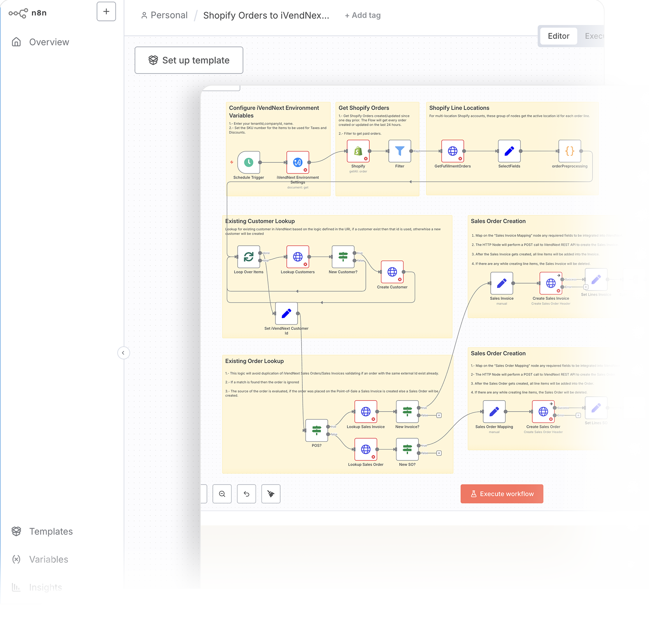Click plus on New Invoice? false output
Screen dimensions: 670x644
[439, 415]
